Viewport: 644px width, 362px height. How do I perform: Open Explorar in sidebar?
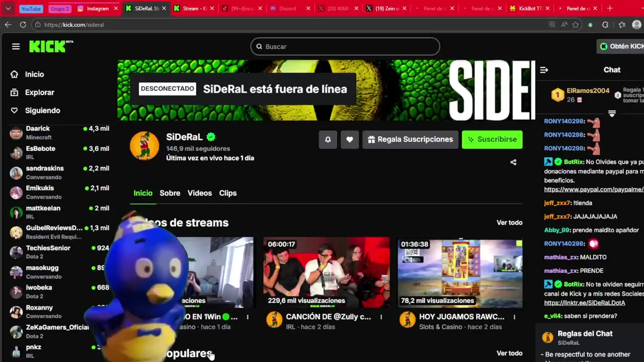[x=39, y=93]
